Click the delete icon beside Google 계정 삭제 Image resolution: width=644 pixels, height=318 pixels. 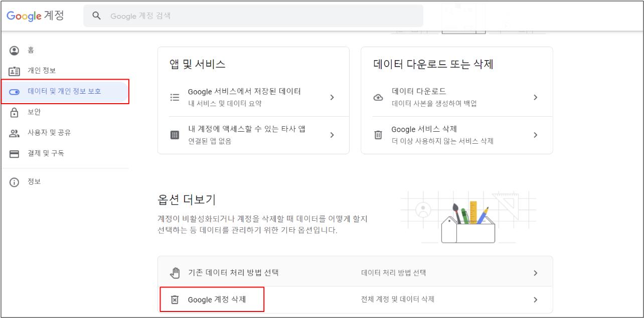pos(175,299)
